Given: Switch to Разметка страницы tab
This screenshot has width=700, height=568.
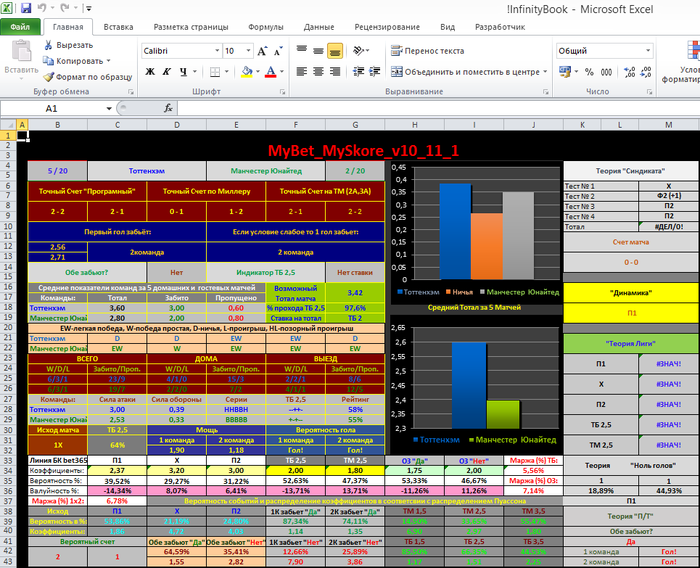Looking at the screenshot, I should (191, 27).
